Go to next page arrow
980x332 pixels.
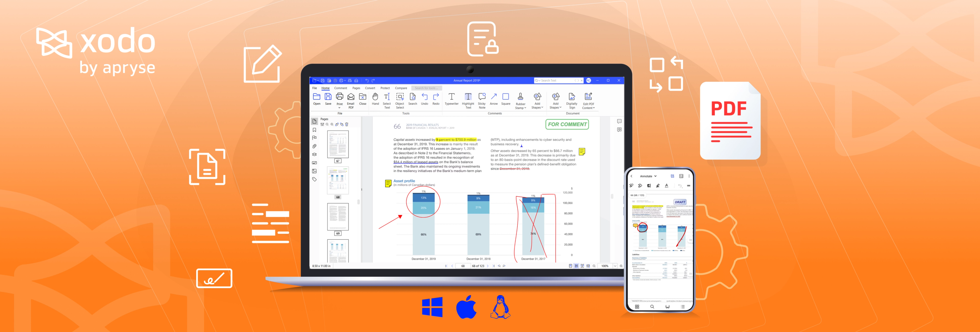coord(488,266)
